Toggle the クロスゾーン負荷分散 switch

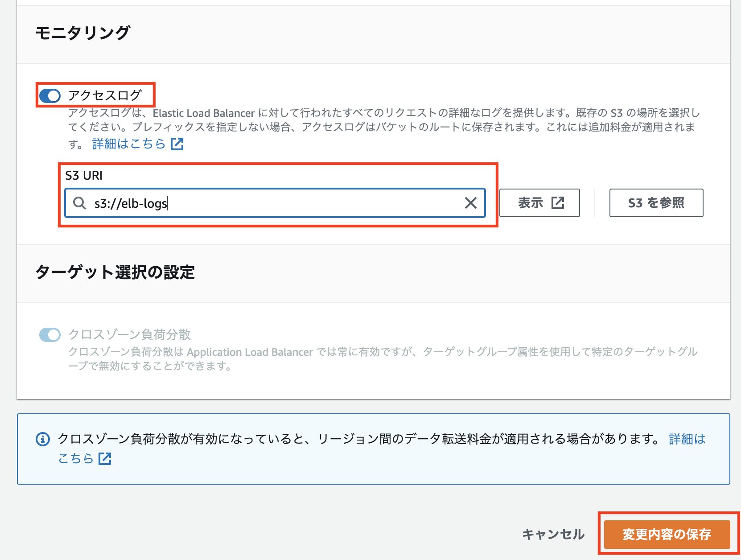point(50,335)
